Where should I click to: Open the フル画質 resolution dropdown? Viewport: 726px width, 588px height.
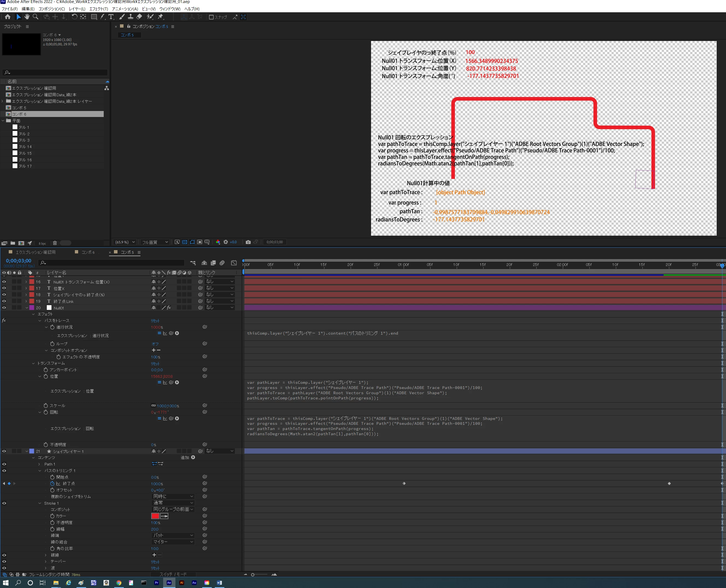155,242
